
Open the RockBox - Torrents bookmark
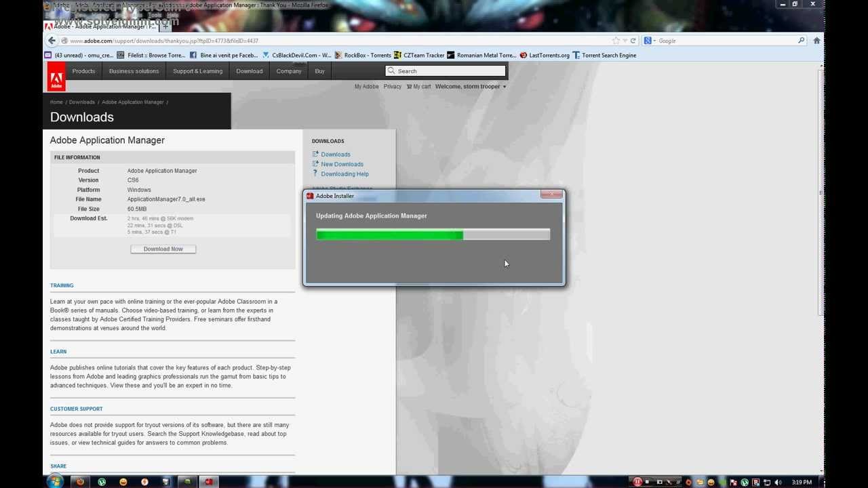coord(363,56)
